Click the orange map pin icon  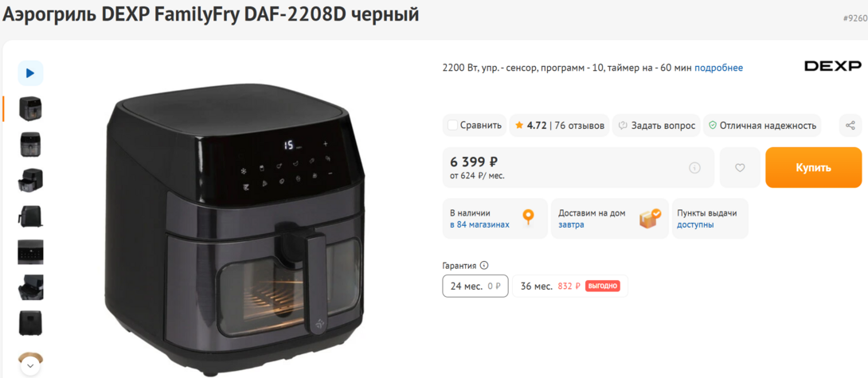[529, 216]
